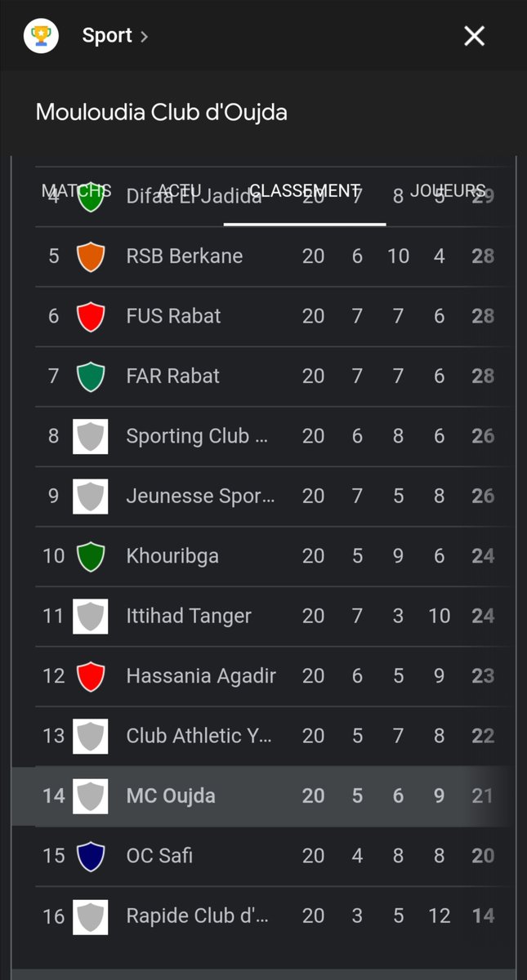Open the ACTU tab
This screenshot has height=980, width=527.
tap(180, 190)
